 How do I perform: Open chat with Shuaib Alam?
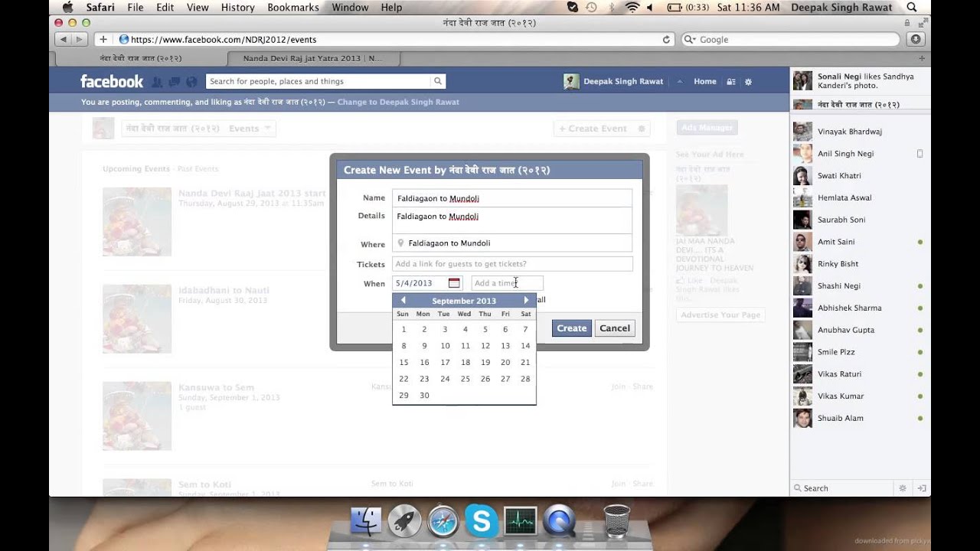click(x=860, y=419)
